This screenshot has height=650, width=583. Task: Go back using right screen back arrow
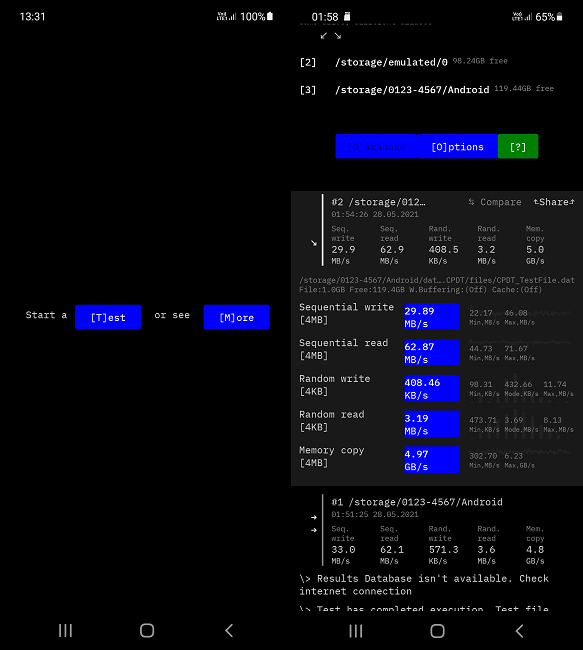click(x=520, y=631)
